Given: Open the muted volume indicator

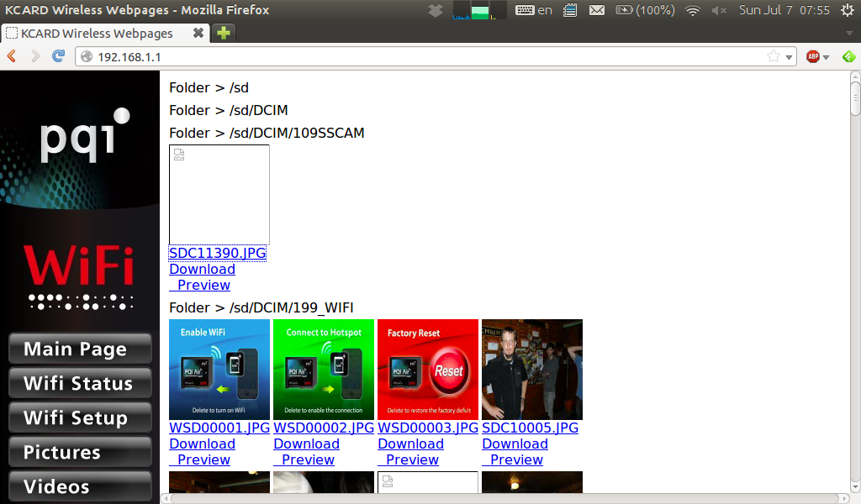Looking at the screenshot, I should pyautogui.click(x=719, y=10).
